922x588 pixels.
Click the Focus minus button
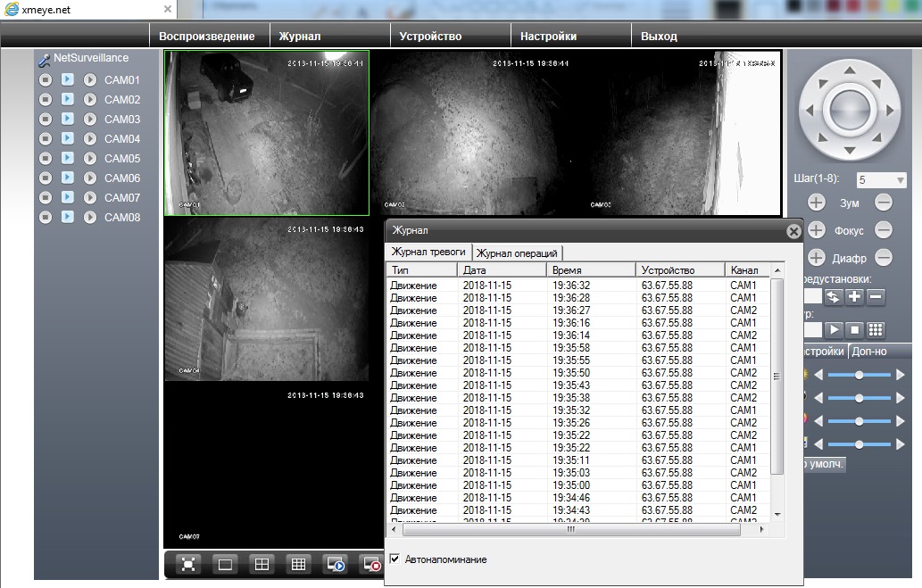883,230
